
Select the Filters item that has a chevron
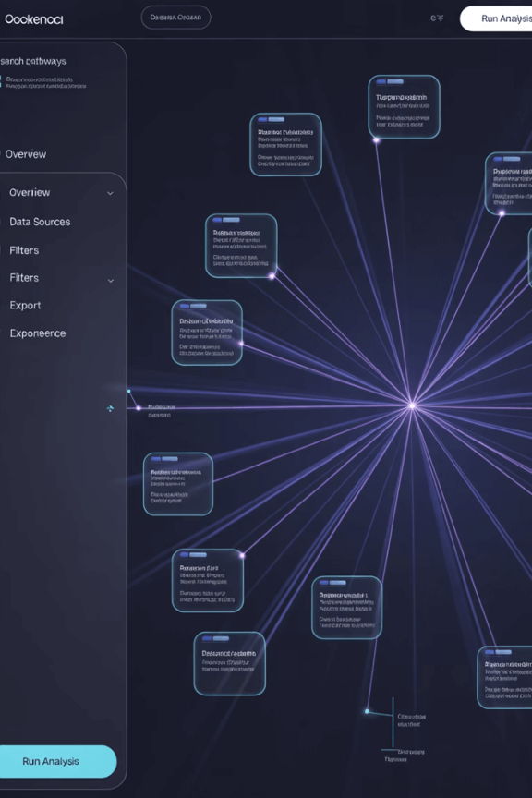coord(24,278)
